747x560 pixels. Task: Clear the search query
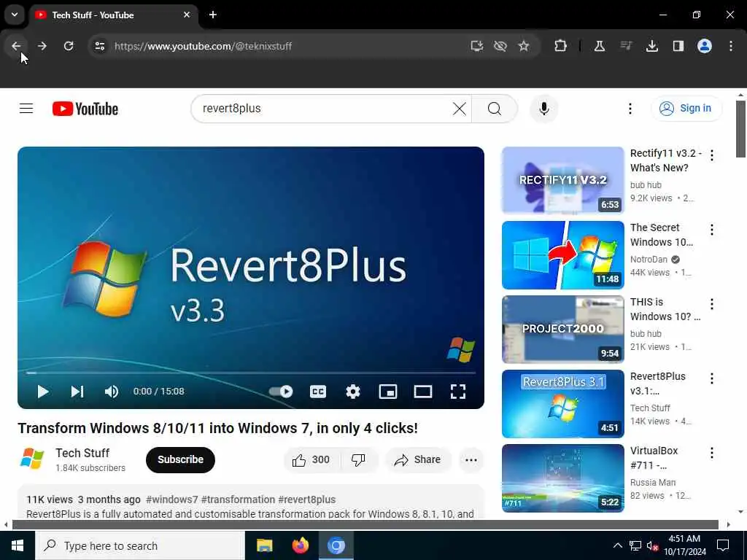point(460,109)
